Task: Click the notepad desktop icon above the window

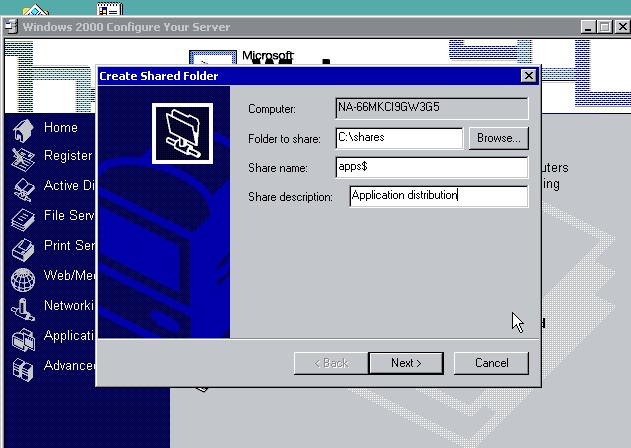Action: tap(109, 9)
